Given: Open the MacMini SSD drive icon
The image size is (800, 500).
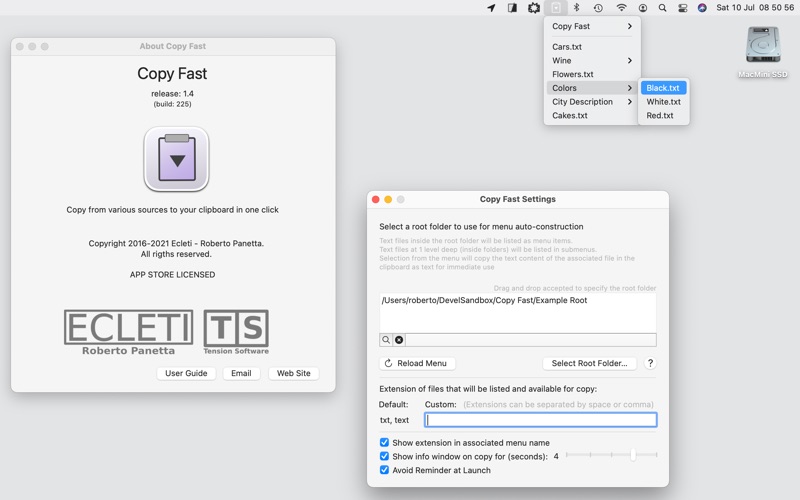Looking at the screenshot, I should (x=763, y=46).
